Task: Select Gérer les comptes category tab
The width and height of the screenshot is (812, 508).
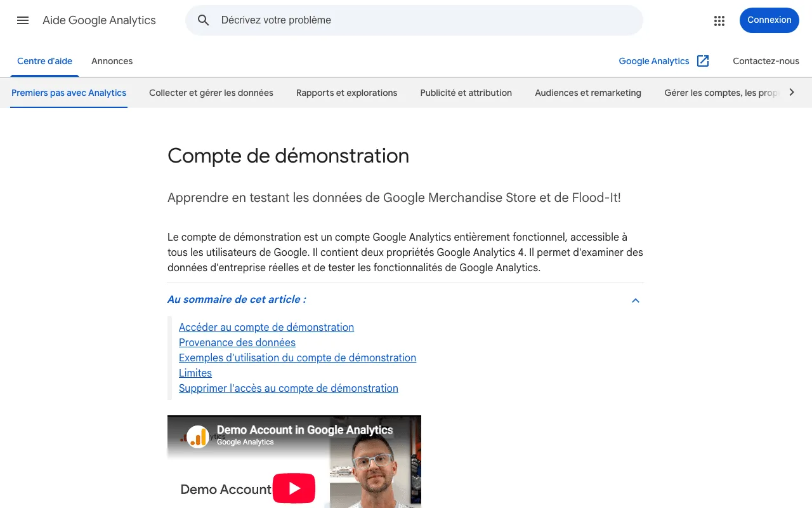Action: click(x=721, y=93)
